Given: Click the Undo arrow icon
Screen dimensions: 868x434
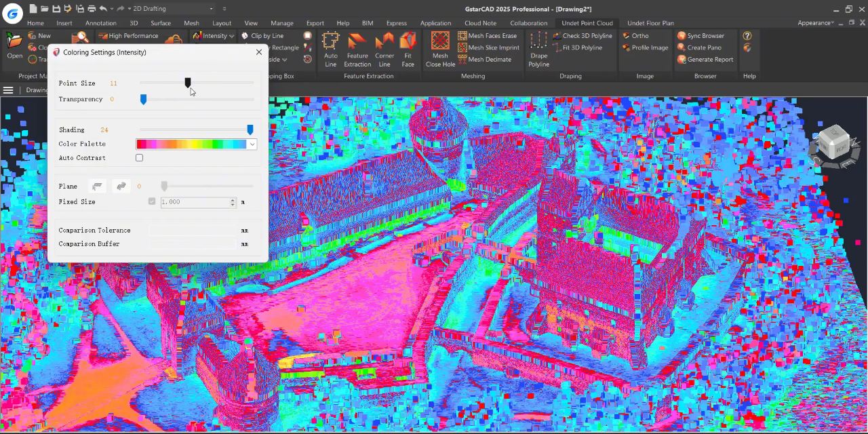Looking at the screenshot, I should point(103,9).
